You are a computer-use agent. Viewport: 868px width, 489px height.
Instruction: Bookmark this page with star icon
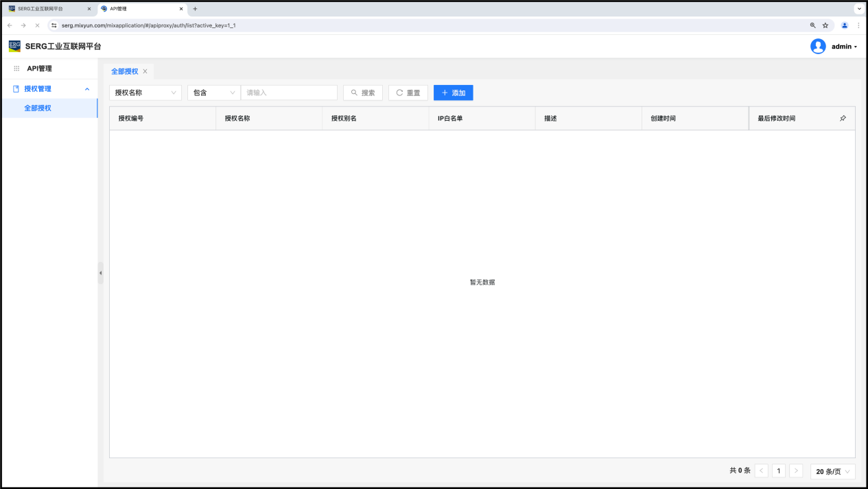[825, 25]
